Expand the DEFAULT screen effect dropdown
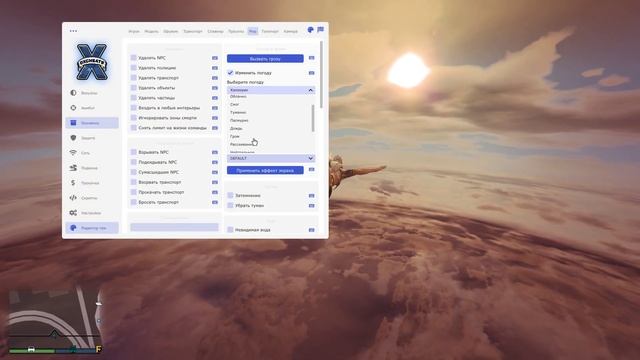 pos(271,158)
